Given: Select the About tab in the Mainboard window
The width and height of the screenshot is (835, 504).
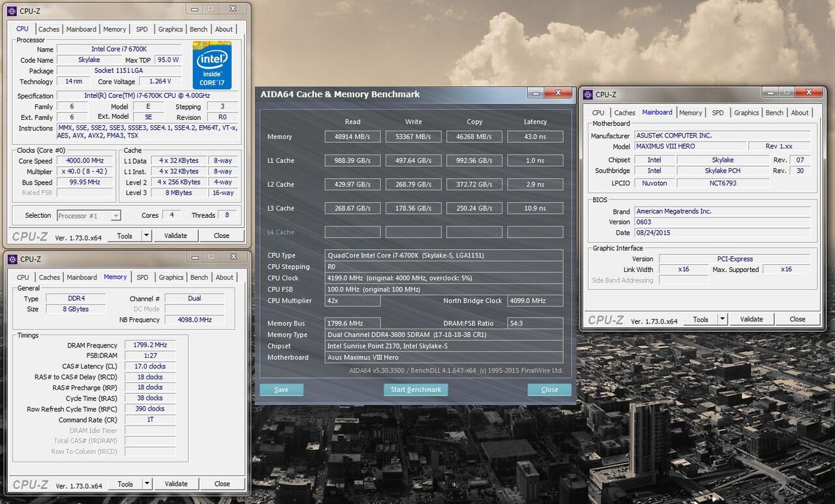Looking at the screenshot, I should 800,113.
